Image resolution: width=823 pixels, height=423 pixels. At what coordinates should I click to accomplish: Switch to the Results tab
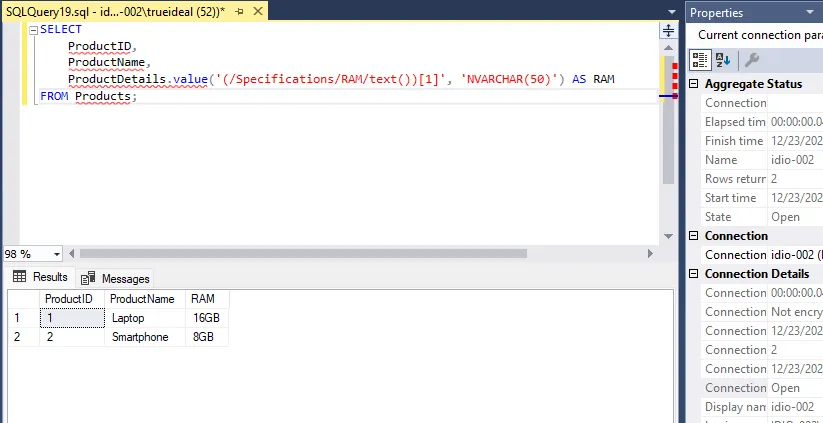50,277
